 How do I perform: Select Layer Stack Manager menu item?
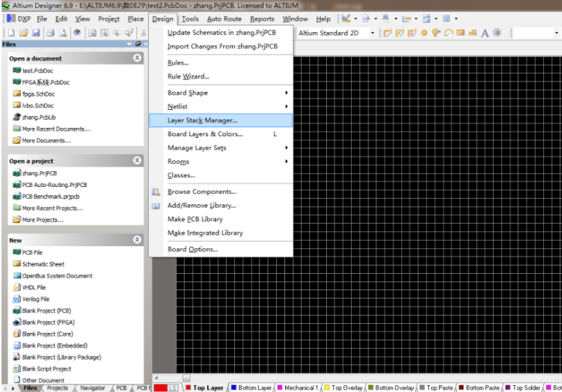pos(221,120)
